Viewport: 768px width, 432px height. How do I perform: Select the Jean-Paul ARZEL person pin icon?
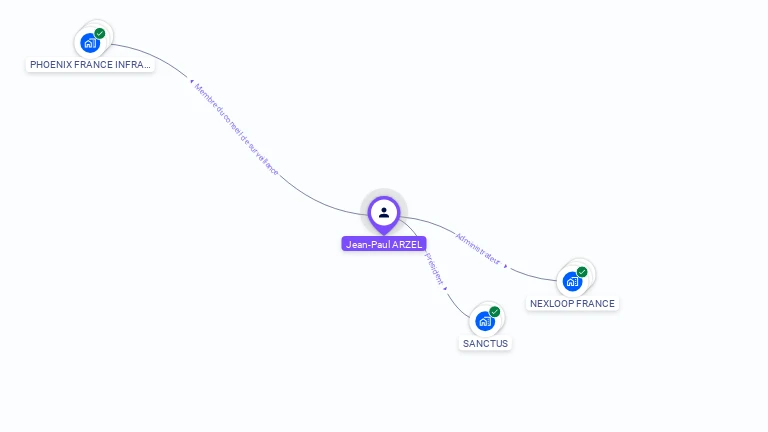pyautogui.click(x=384, y=214)
